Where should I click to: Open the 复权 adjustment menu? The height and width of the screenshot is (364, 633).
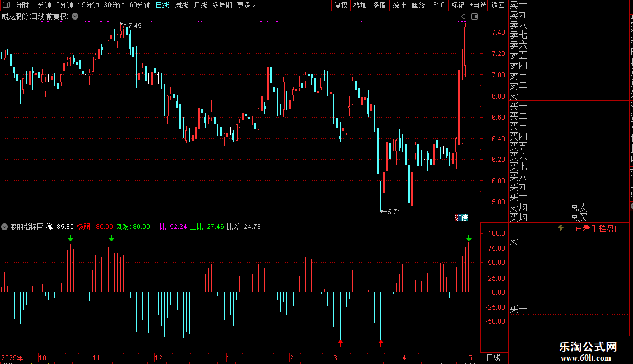tap(341, 5)
